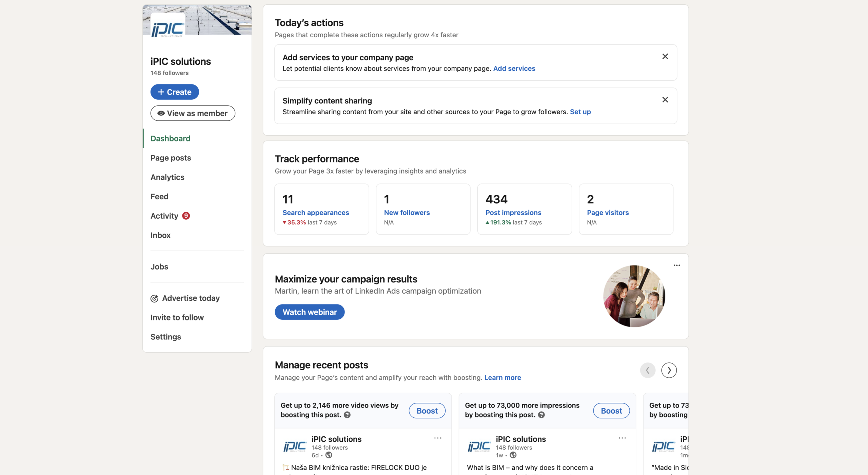The height and width of the screenshot is (475, 868).
Task: Go to Page posts
Action: pyautogui.click(x=171, y=158)
